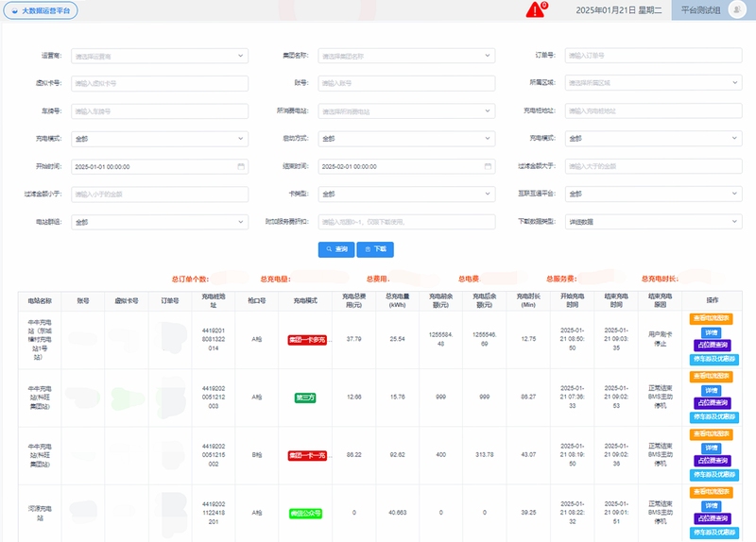Expand the 所消费电站 dropdown
Screen dimensions: 756x542
coord(406,111)
